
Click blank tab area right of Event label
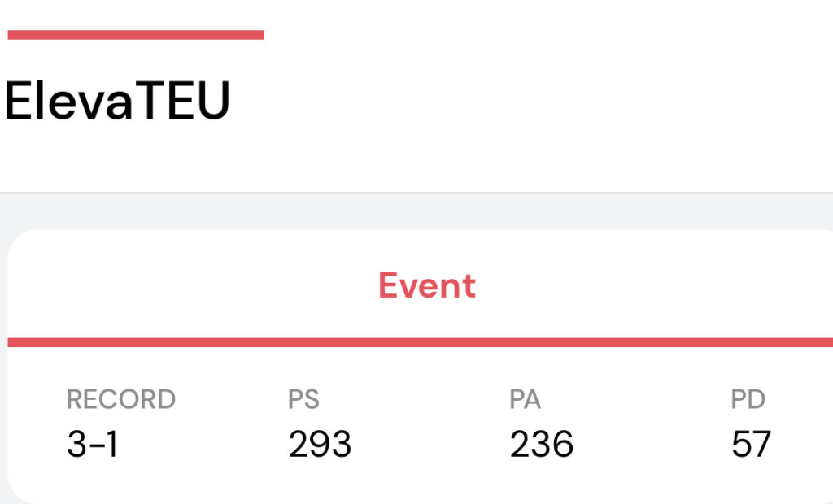653,285
